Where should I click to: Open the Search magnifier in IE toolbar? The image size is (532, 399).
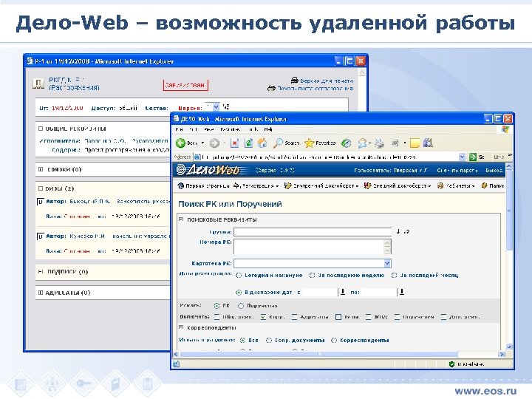[278, 143]
